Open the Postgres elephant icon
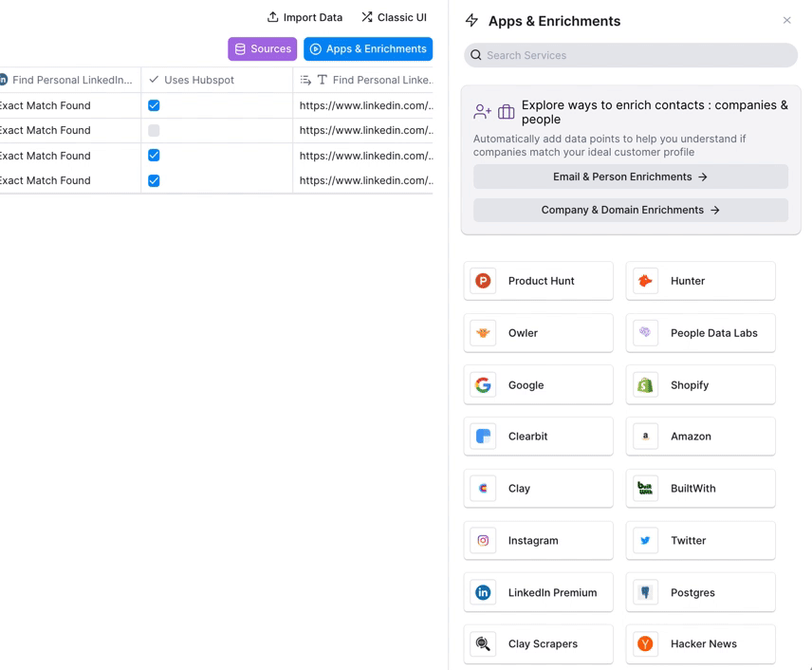 click(x=645, y=592)
